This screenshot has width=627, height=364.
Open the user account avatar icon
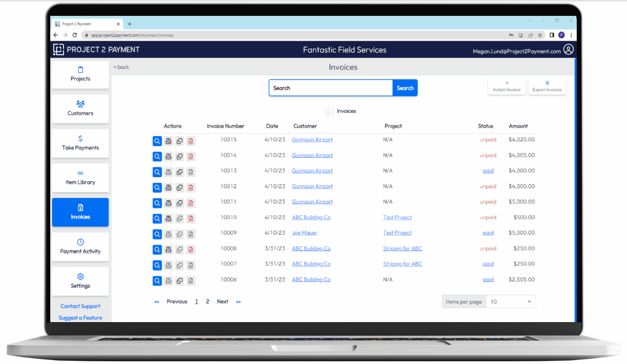coord(569,50)
